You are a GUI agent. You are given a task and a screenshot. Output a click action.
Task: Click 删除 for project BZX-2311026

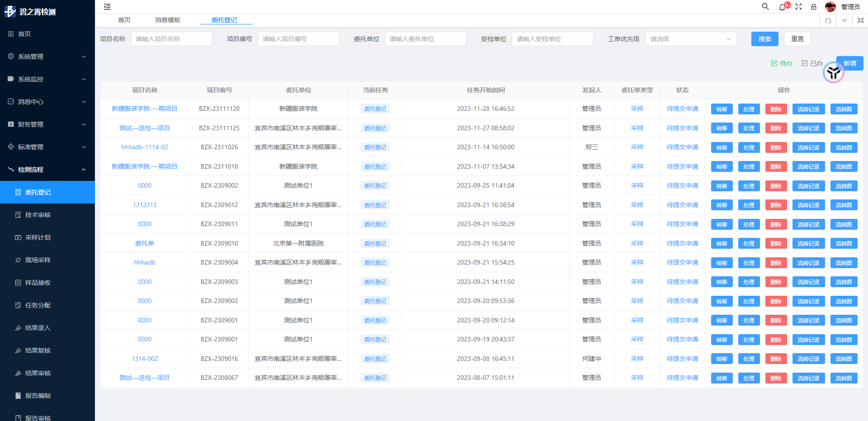click(776, 147)
